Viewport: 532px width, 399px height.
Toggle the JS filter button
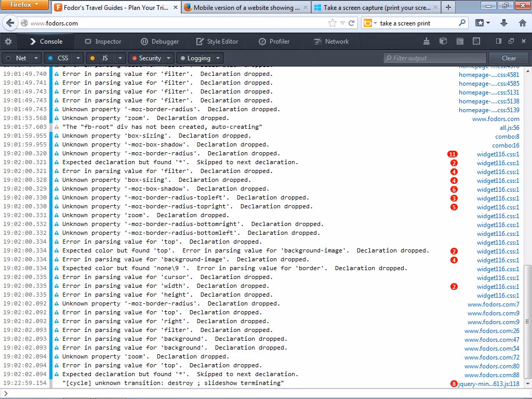pos(100,58)
